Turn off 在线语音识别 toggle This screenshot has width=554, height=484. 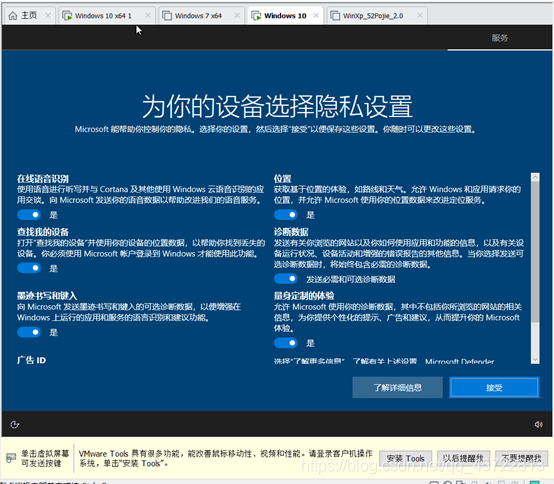[x=29, y=215]
